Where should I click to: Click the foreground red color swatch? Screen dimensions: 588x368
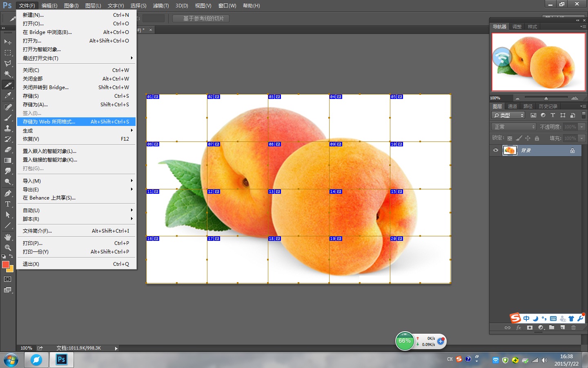point(6,265)
